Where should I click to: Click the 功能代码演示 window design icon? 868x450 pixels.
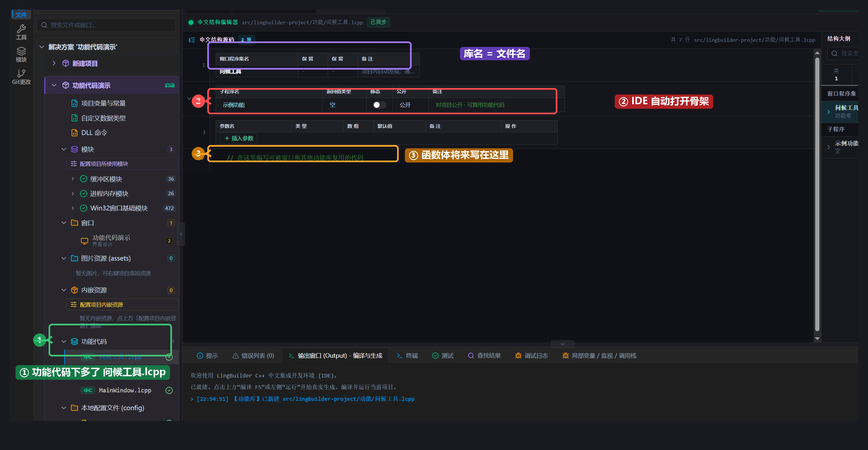pos(85,241)
